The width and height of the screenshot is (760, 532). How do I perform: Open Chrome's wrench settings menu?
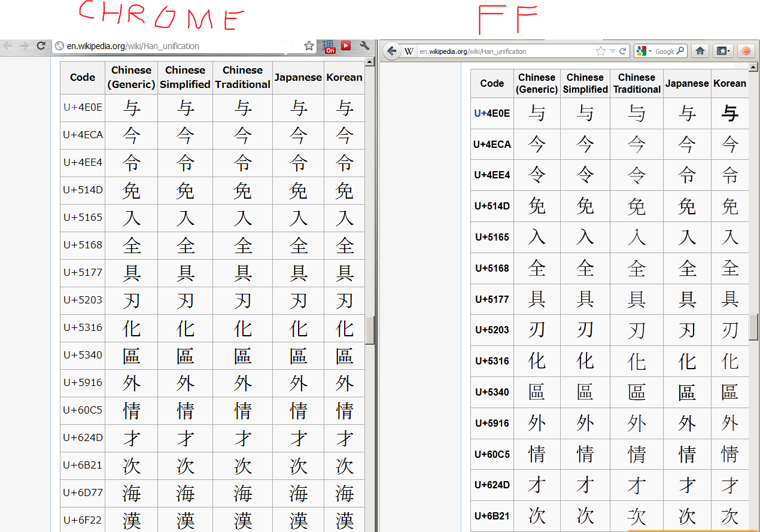tap(364, 45)
